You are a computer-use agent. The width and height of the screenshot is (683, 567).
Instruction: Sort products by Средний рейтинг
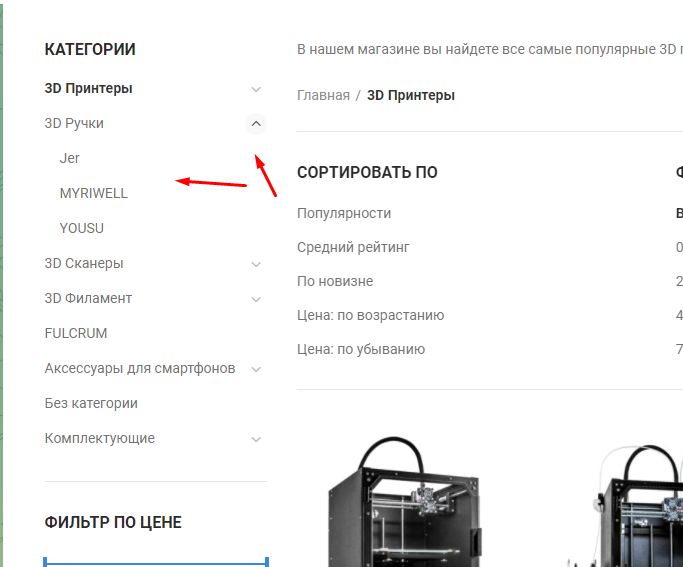coord(353,247)
